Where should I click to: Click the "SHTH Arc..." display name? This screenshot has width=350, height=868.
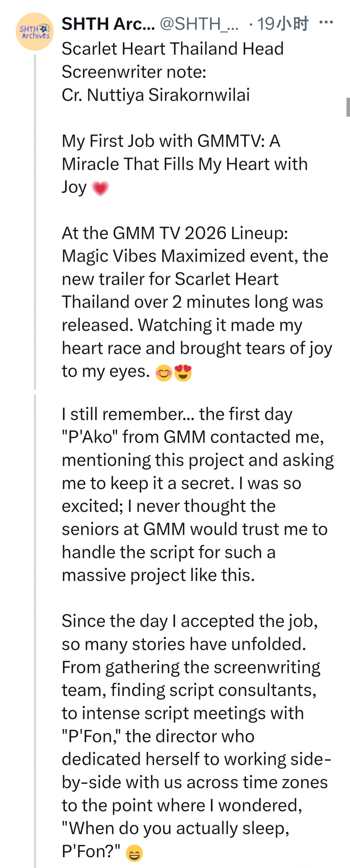[x=108, y=24]
